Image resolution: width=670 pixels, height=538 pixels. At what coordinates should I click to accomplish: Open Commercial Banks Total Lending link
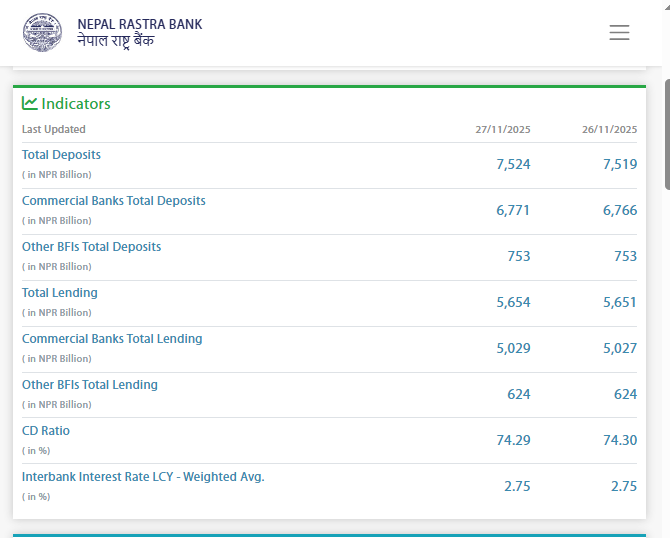(112, 339)
